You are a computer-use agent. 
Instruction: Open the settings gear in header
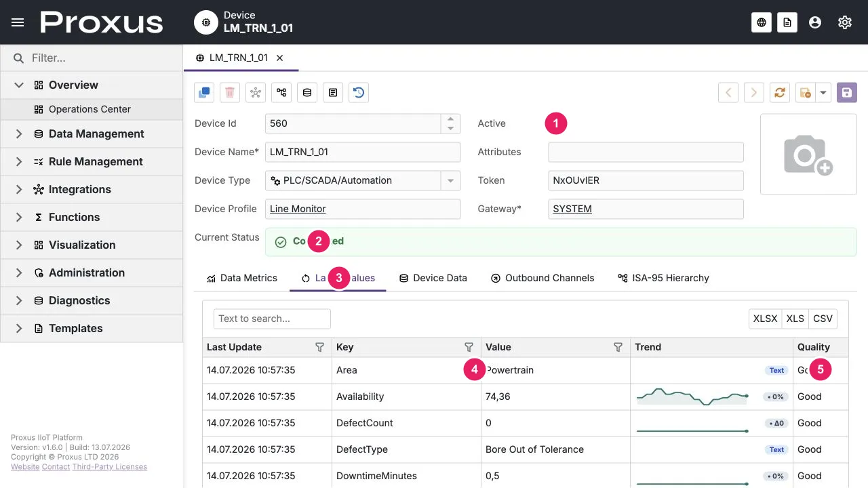click(x=845, y=22)
